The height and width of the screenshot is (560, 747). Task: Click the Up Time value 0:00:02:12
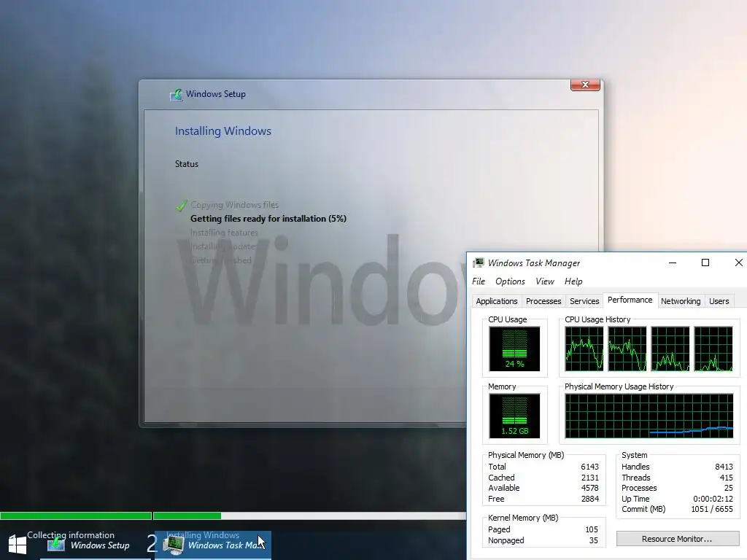(x=713, y=499)
